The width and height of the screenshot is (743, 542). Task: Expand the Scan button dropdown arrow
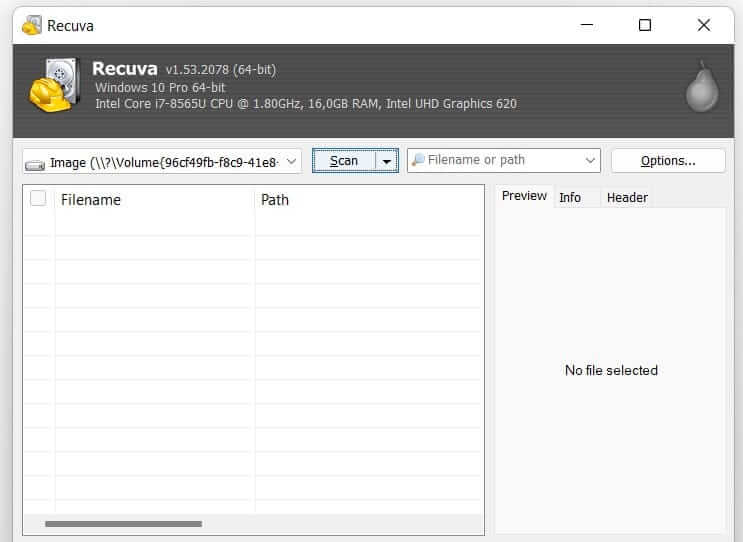click(x=387, y=161)
